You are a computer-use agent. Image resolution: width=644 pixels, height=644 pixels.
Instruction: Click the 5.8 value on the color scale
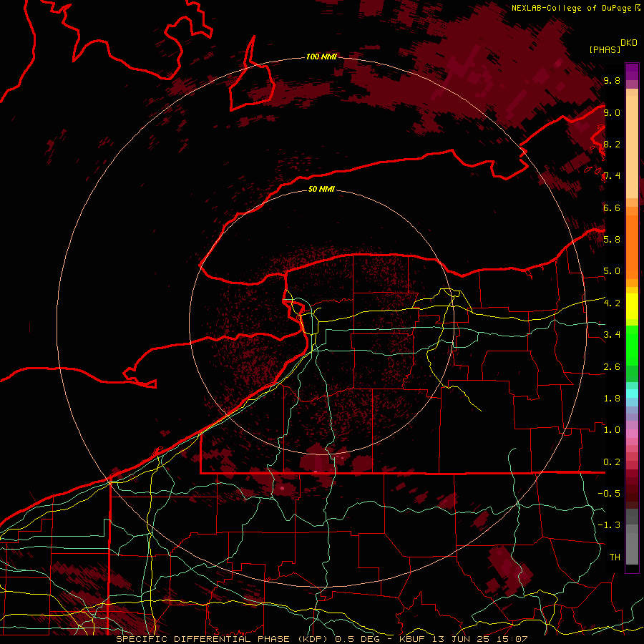[x=612, y=240]
